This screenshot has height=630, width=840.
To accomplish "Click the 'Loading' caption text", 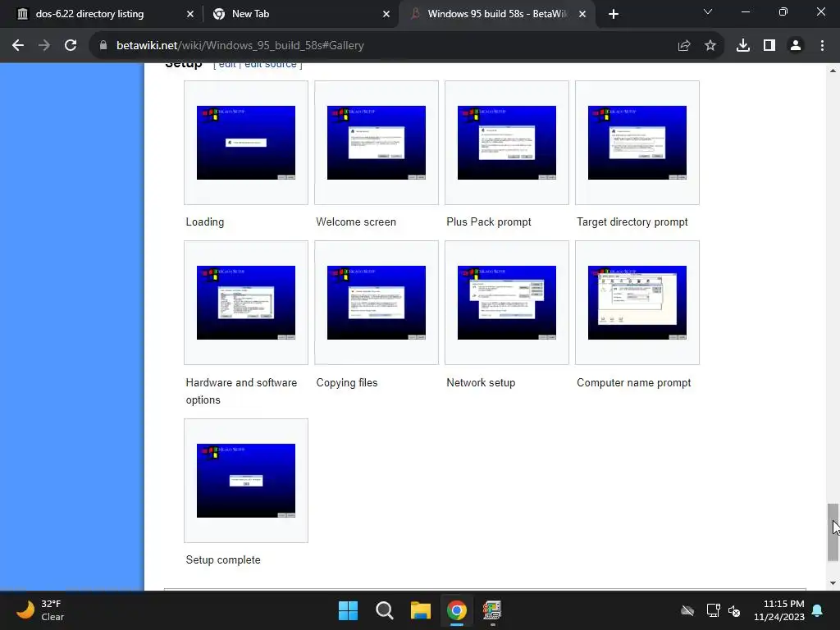I will (x=204, y=221).
